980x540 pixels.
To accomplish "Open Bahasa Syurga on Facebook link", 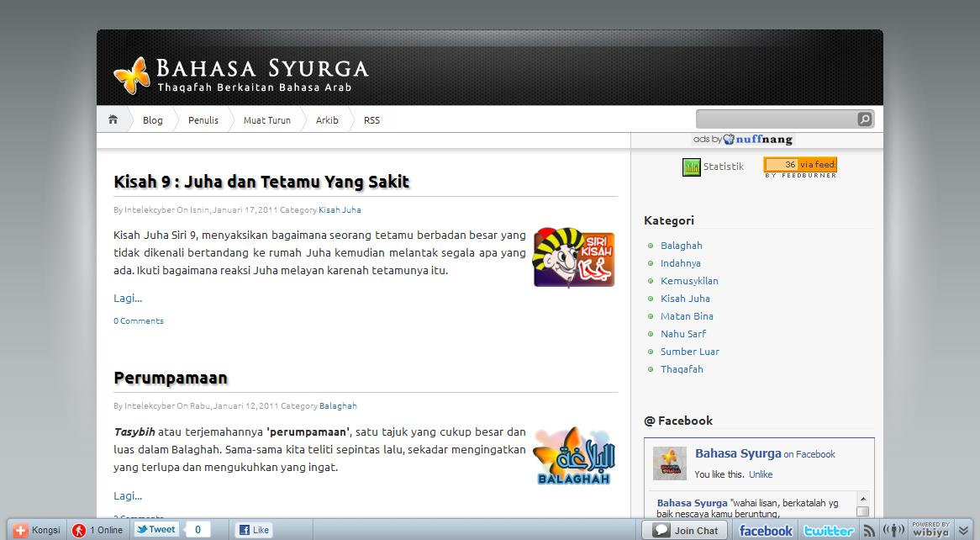I will click(765, 453).
